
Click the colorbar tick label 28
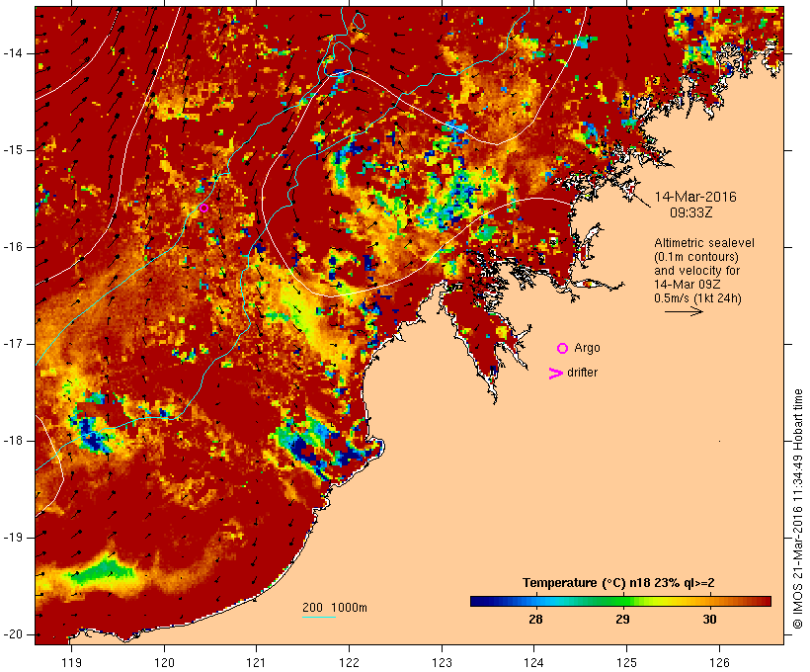tap(535, 619)
